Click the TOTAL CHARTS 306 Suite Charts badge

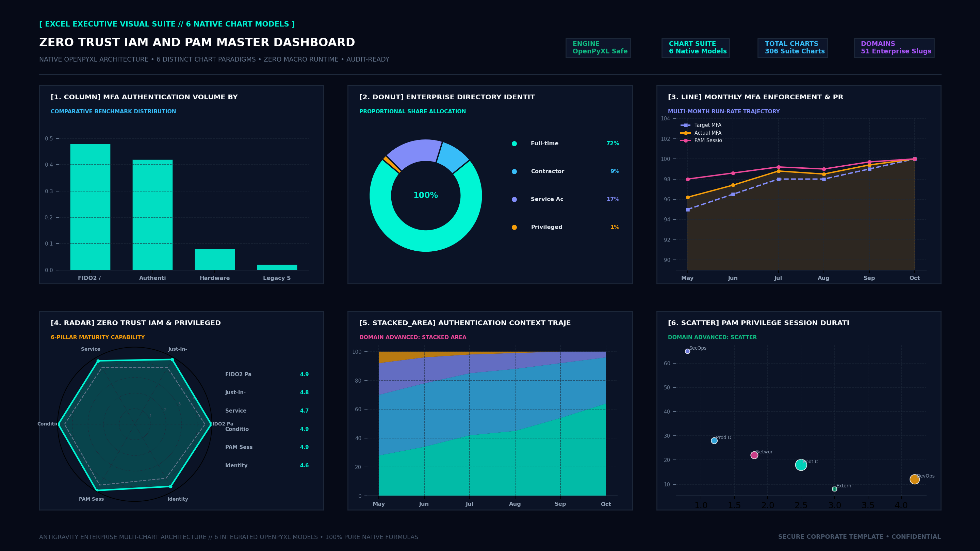(793, 48)
